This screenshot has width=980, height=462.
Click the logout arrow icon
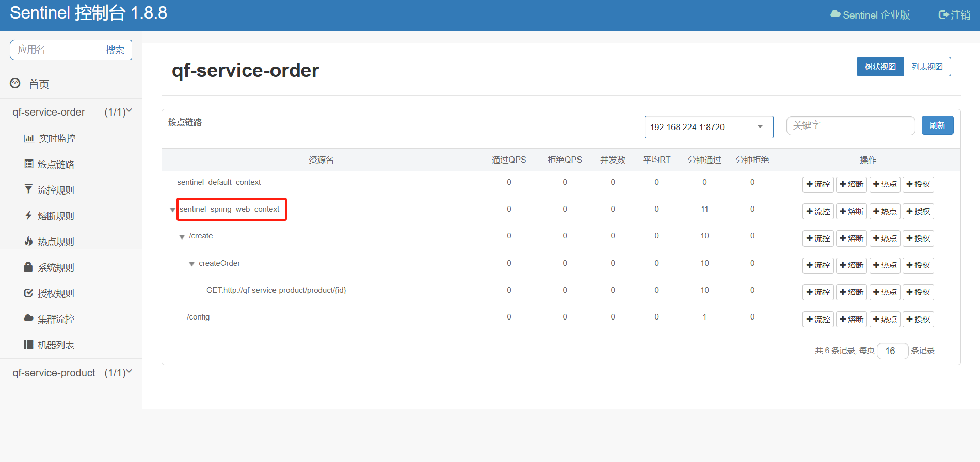pos(943,15)
